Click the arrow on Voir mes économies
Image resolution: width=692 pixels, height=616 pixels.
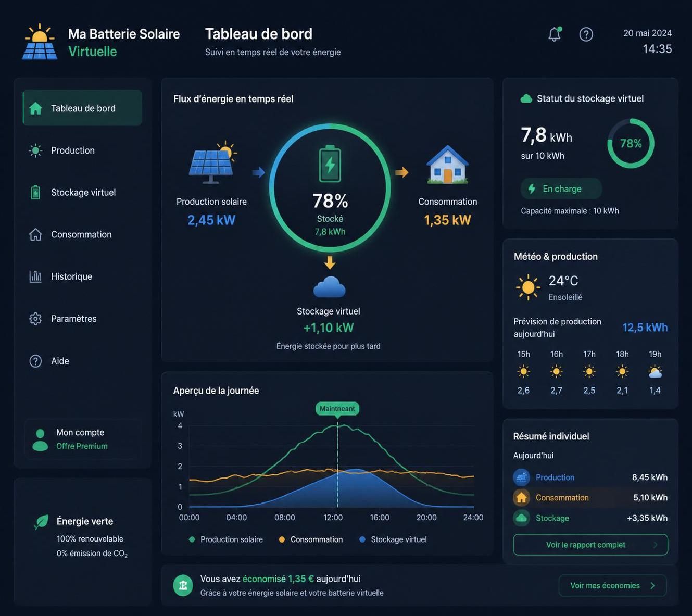tap(652, 586)
